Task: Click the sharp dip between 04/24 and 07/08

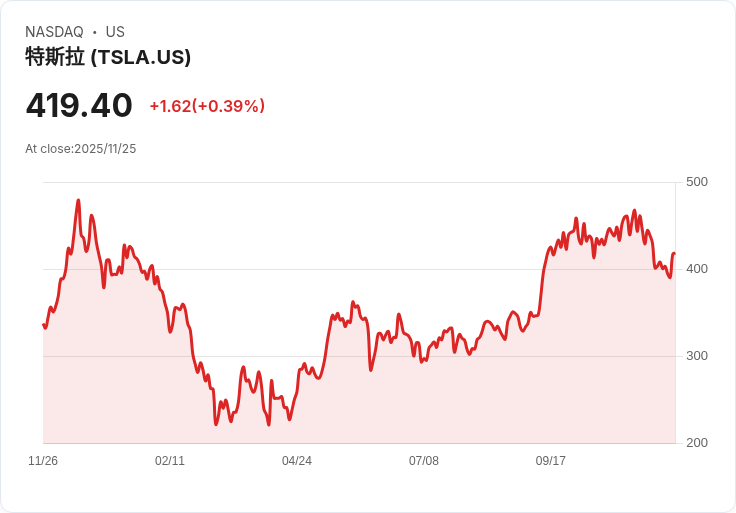Action: [371, 370]
